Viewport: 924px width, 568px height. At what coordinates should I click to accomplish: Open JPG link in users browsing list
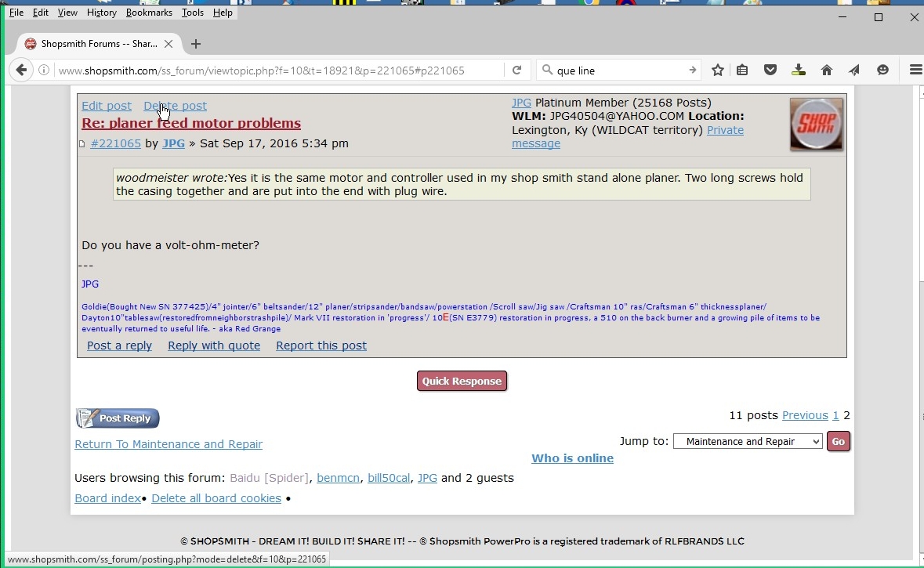click(427, 478)
